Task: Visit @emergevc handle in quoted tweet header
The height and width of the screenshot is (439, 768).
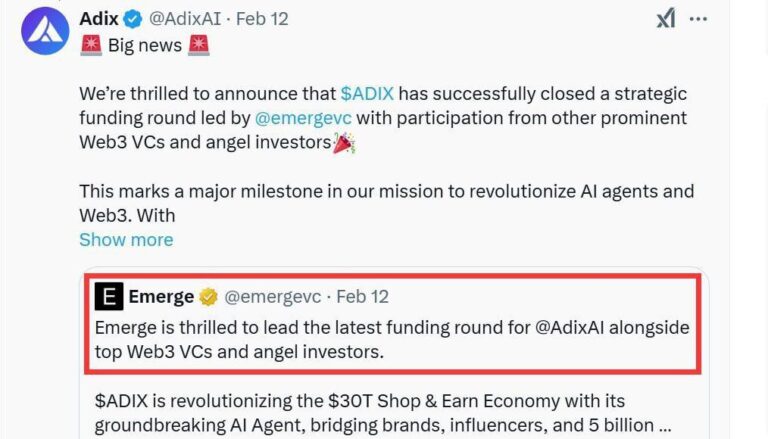Action: tap(273, 297)
